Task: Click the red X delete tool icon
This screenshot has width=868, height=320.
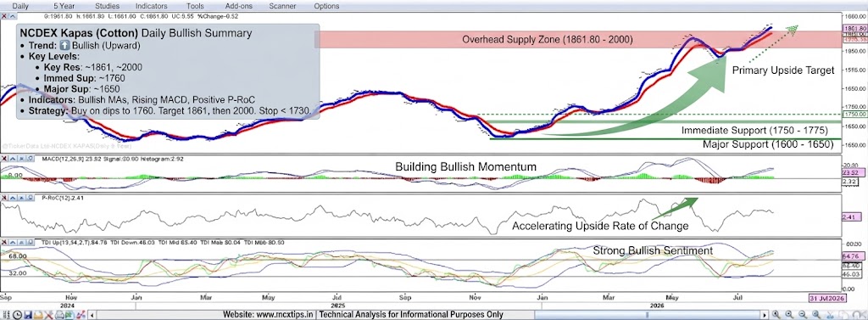Action: click(x=48, y=315)
